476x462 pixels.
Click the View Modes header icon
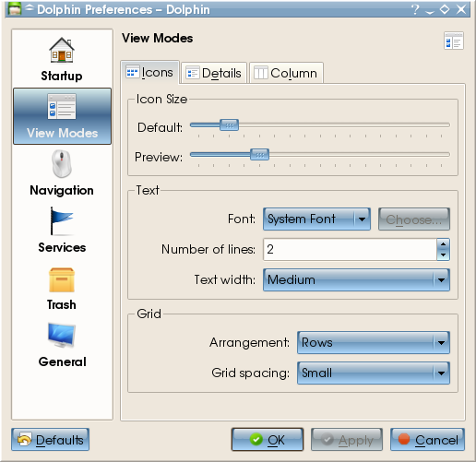454,41
